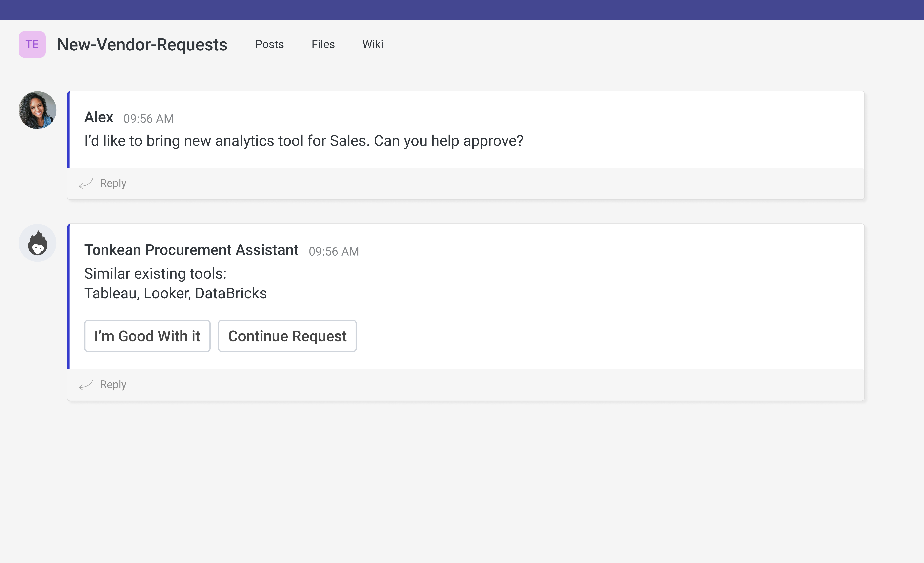The image size is (924, 563).
Task: Click the Continue Request button
Action: click(x=287, y=336)
